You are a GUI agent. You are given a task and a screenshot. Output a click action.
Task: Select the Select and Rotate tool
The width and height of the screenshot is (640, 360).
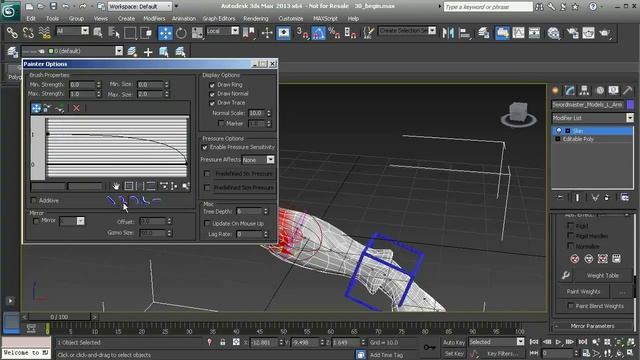point(181,33)
